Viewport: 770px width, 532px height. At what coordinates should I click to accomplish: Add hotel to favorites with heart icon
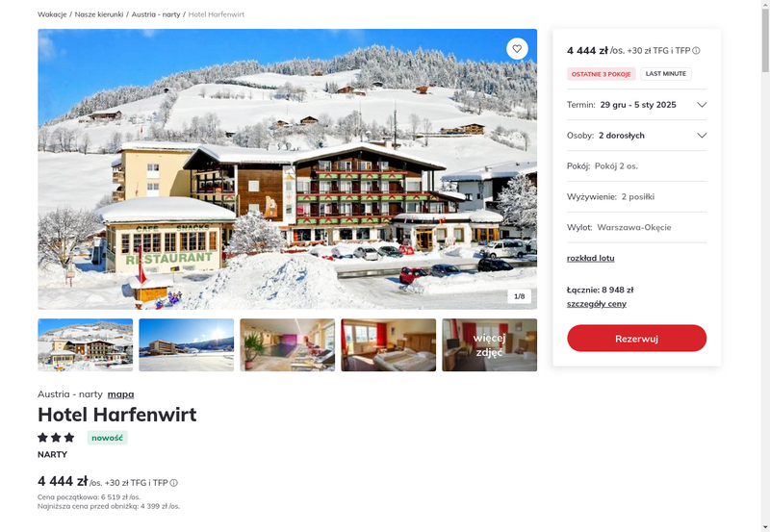click(x=517, y=49)
